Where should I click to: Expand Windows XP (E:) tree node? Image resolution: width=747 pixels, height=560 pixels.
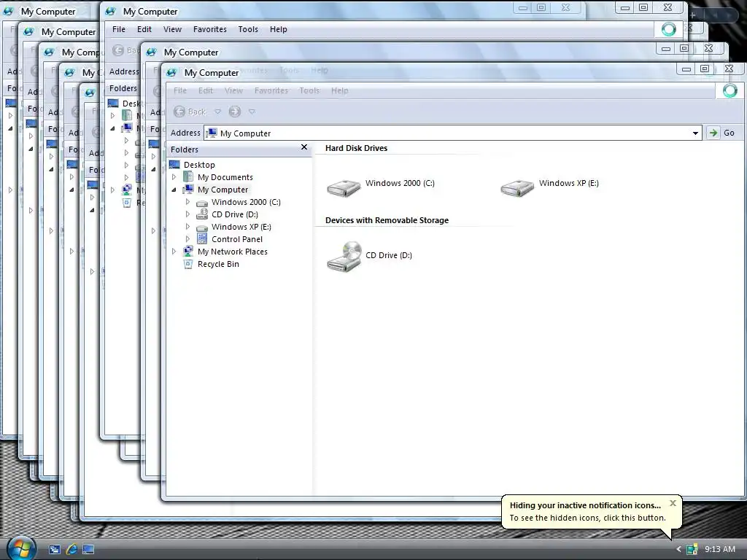tap(187, 227)
